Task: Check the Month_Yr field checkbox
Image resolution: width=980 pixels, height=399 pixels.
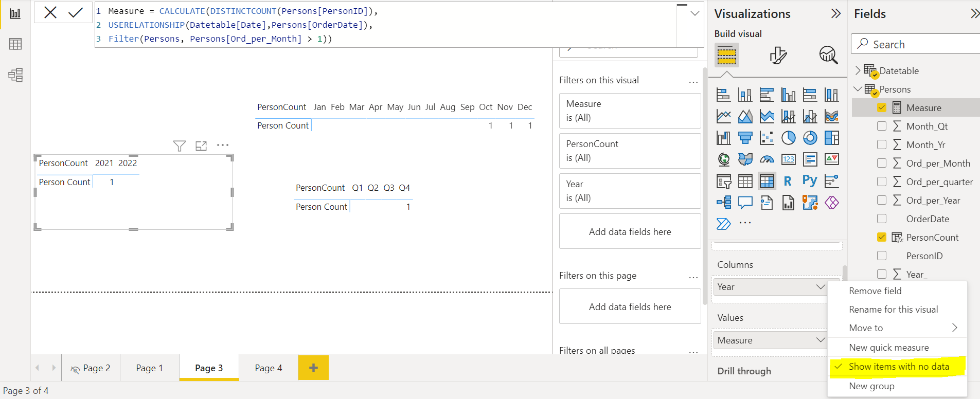Action: pyautogui.click(x=882, y=144)
